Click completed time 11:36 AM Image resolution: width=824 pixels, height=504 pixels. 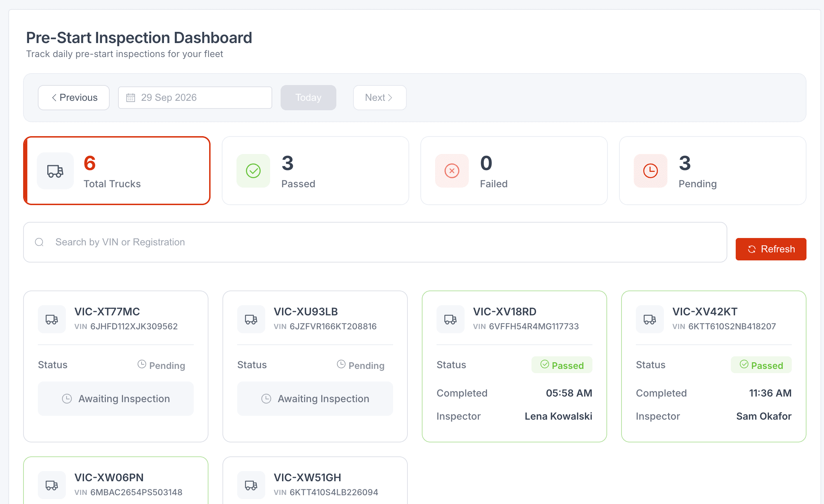(770, 393)
